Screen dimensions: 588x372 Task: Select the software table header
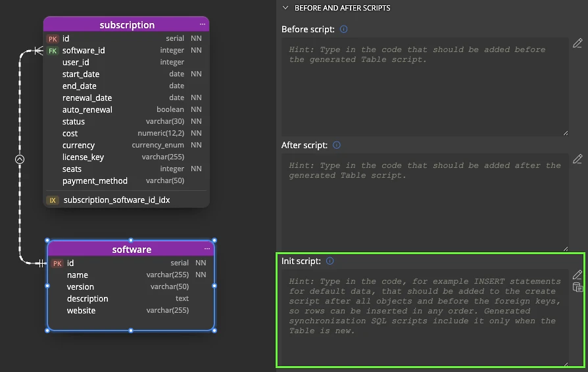point(132,250)
